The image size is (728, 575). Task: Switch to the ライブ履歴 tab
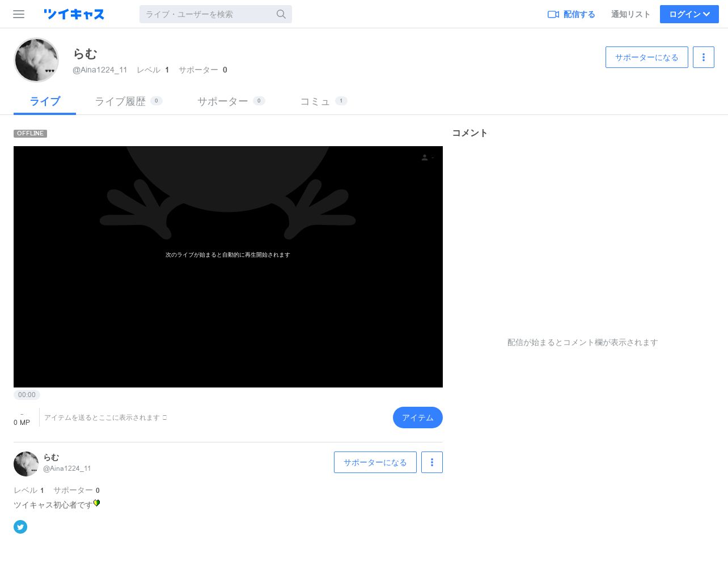pos(128,101)
